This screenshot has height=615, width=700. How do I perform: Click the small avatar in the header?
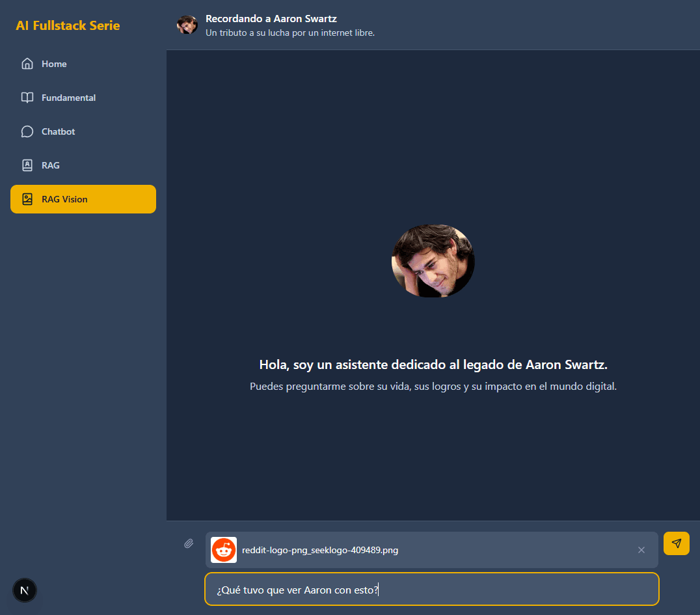coord(187,25)
